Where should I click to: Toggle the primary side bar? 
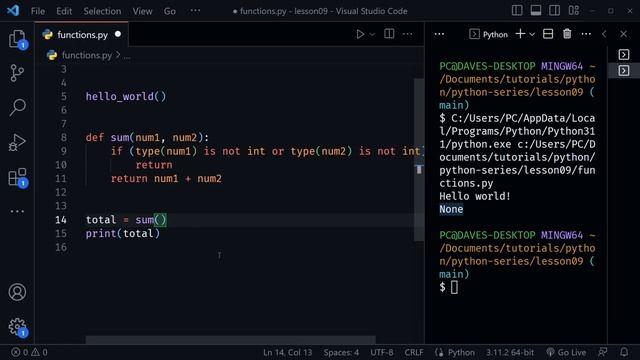pyautogui.click(x=517, y=11)
